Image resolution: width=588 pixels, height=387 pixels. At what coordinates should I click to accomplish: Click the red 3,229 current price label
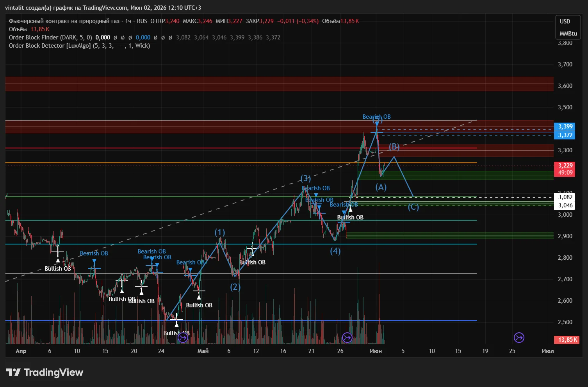(565, 169)
